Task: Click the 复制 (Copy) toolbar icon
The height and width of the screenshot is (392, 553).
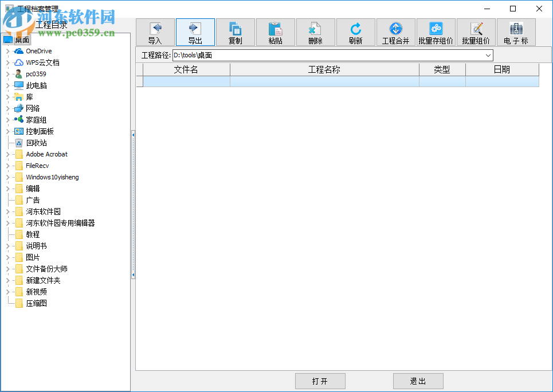Action: pos(235,32)
